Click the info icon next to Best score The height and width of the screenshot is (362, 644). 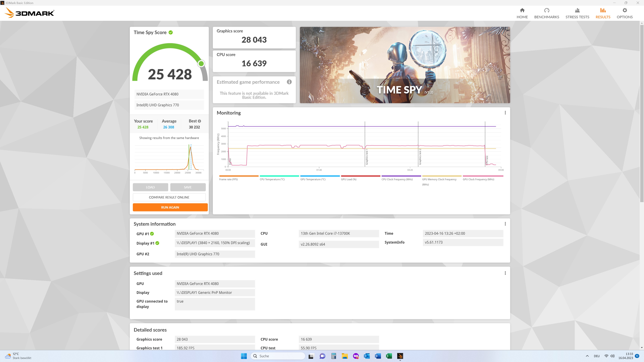(199, 121)
